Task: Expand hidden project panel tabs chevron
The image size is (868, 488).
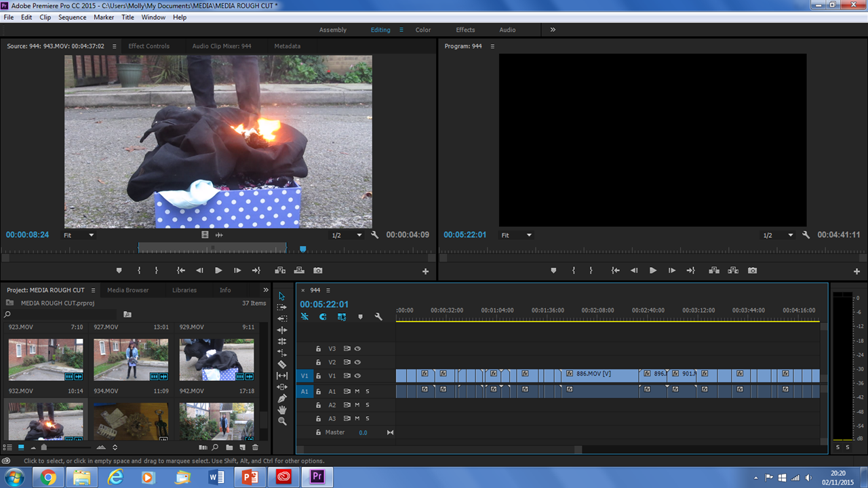Action: click(x=266, y=290)
